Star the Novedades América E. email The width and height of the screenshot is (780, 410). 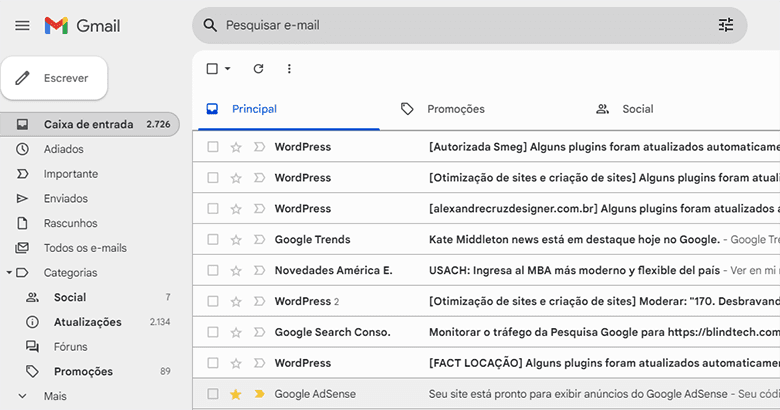click(236, 271)
